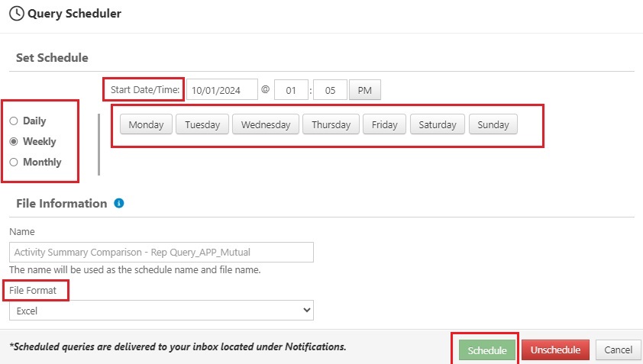Toggle the Monday day button

[146, 124]
